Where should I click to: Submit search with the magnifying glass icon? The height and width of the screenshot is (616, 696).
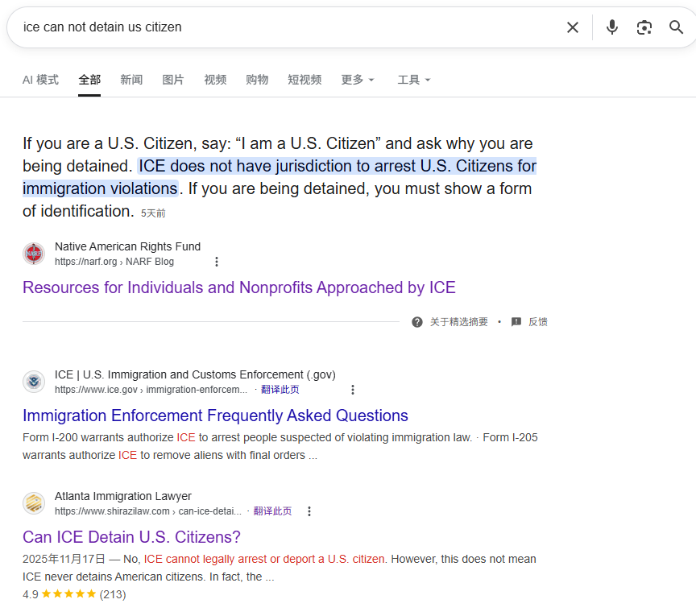676,27
